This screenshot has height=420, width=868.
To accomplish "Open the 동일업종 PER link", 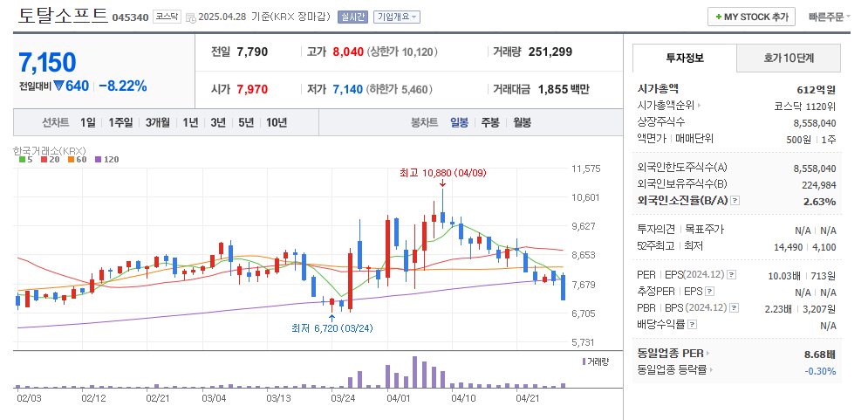I will [x=673, y=353].
